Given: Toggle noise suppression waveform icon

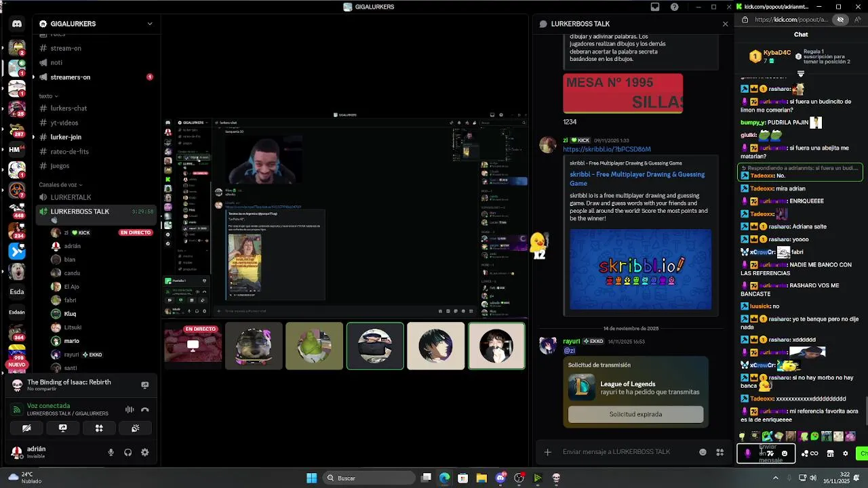Looking at the screenshot, I should click(x=129, y=409).
